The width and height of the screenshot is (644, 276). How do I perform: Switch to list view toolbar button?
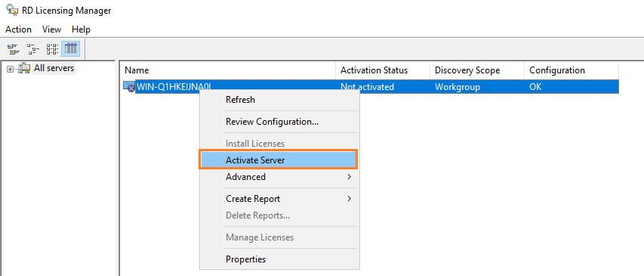click(52, 49)
